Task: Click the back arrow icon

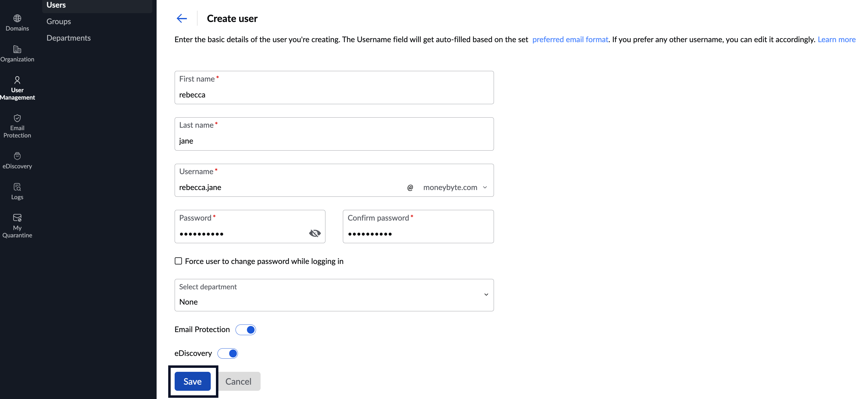Action: (181, 18)
